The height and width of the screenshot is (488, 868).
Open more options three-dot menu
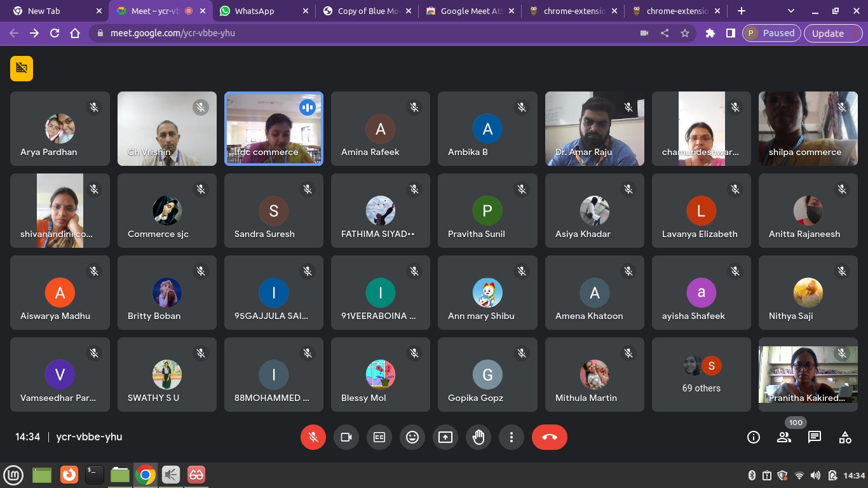click(512, 437)
